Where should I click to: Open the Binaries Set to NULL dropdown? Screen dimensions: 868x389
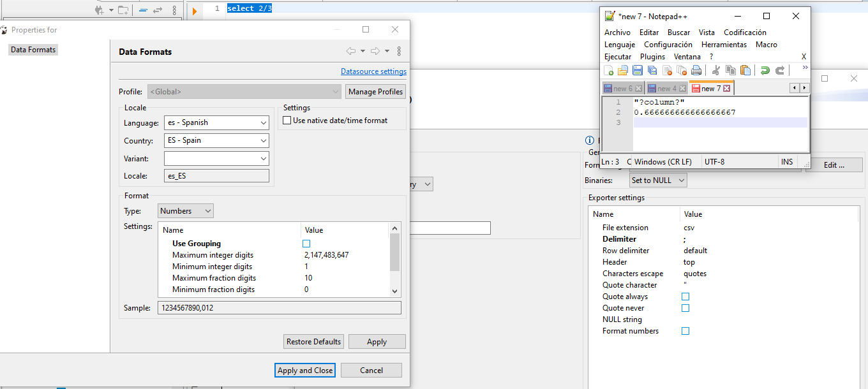pos(657,180)
